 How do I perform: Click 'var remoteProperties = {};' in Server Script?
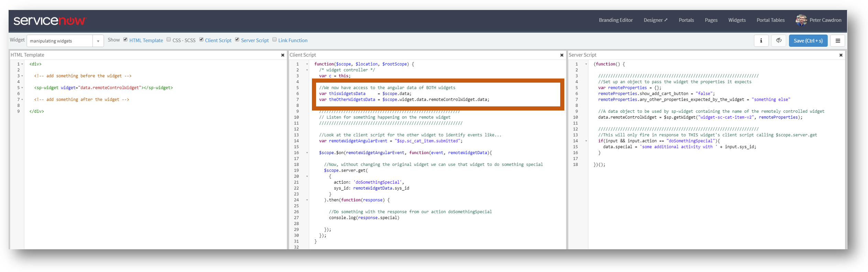629,88
